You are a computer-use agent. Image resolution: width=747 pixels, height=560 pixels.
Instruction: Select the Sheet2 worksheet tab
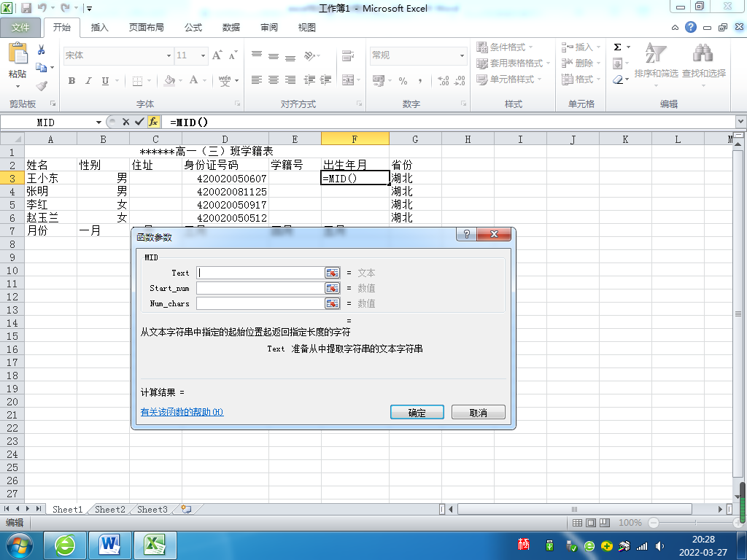109,509
